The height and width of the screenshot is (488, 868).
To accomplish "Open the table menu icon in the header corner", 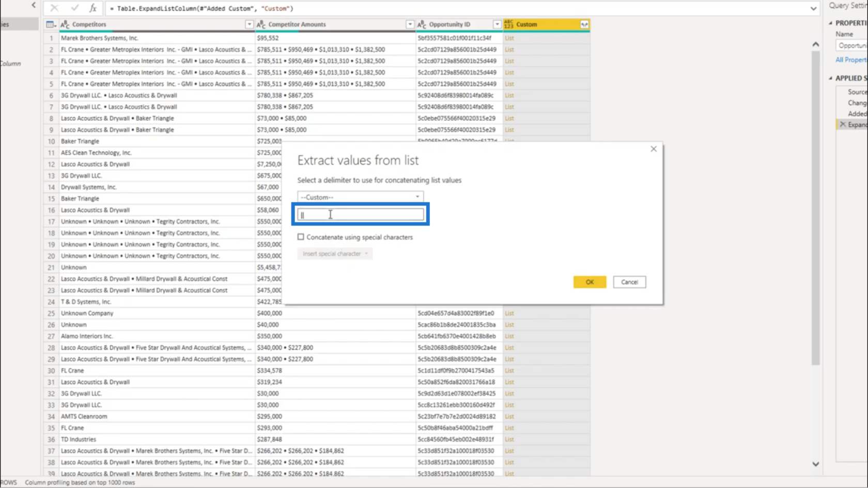I will coord(51,24).
